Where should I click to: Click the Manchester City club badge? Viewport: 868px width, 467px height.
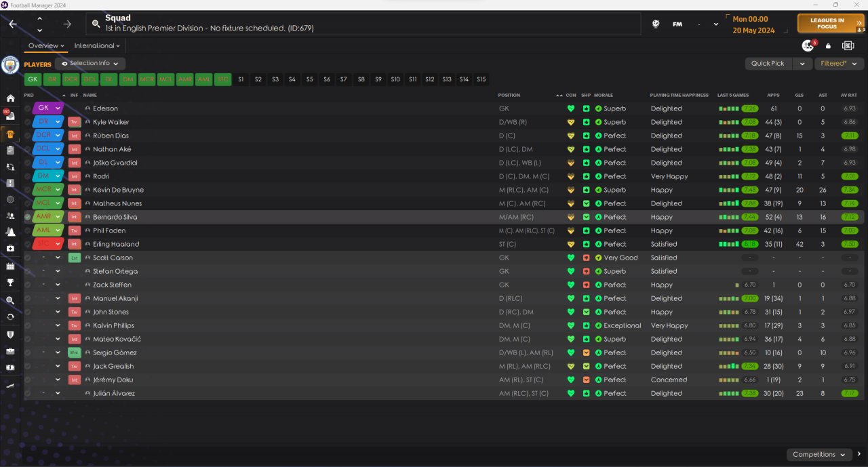click(10, 64)
